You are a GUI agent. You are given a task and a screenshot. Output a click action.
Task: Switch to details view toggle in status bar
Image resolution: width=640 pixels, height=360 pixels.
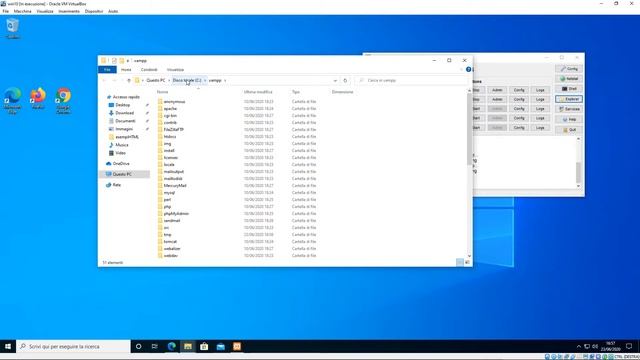(x=460, y=262)
